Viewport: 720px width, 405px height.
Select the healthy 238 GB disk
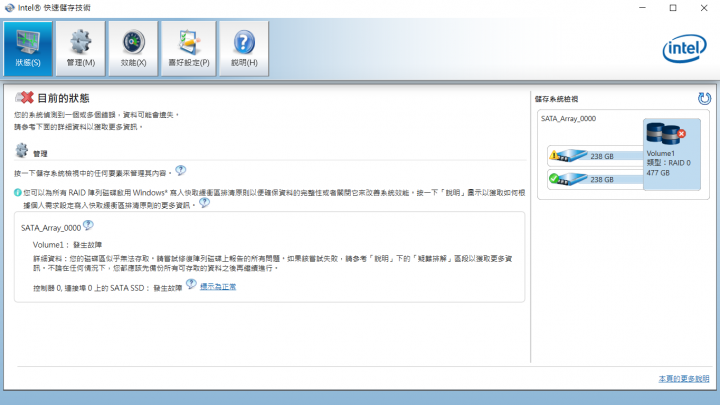[595, 179]
